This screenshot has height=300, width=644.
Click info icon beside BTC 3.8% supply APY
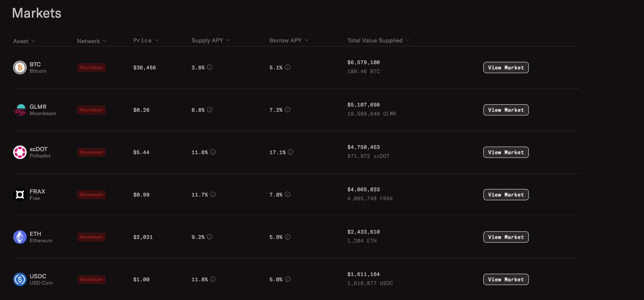click(210, 67)
